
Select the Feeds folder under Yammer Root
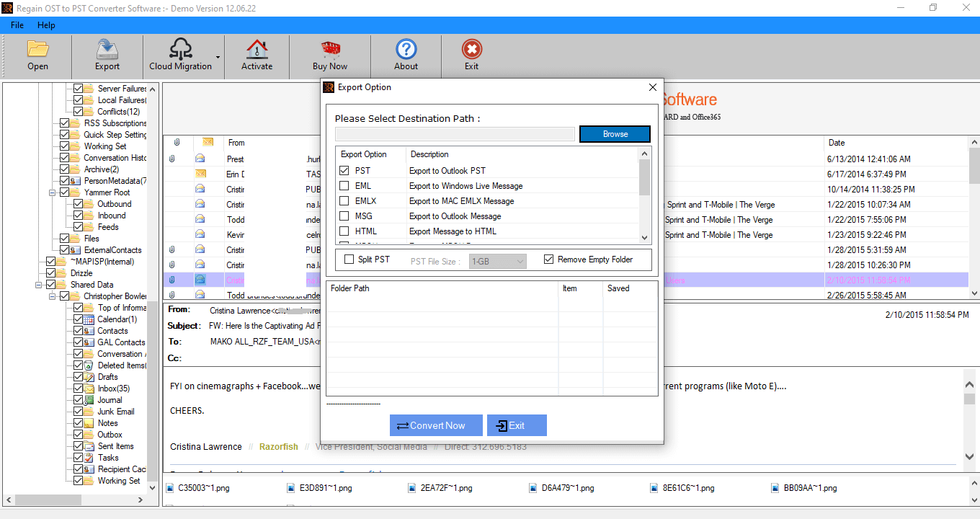(108, 227)
